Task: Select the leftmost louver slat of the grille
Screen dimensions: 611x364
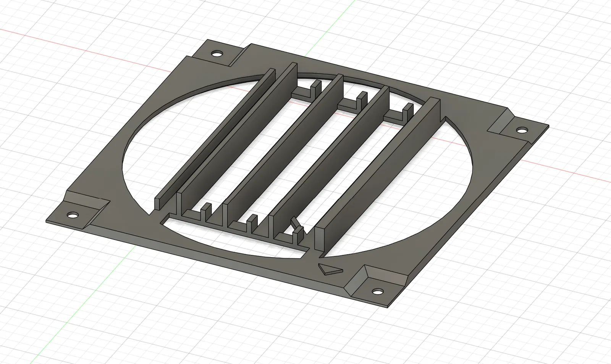Action: [215, 138]
